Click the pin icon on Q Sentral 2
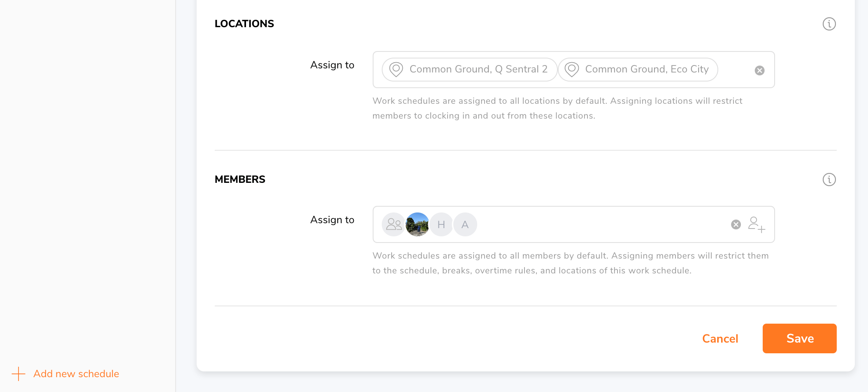 pyautogui.click(x=396, y=69)
